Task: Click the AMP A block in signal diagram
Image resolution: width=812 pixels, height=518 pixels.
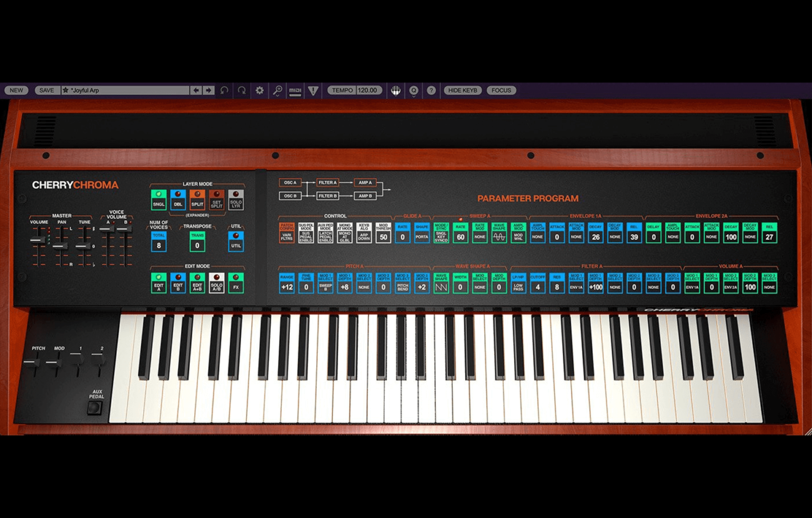Action: click(x=365, y=183)
